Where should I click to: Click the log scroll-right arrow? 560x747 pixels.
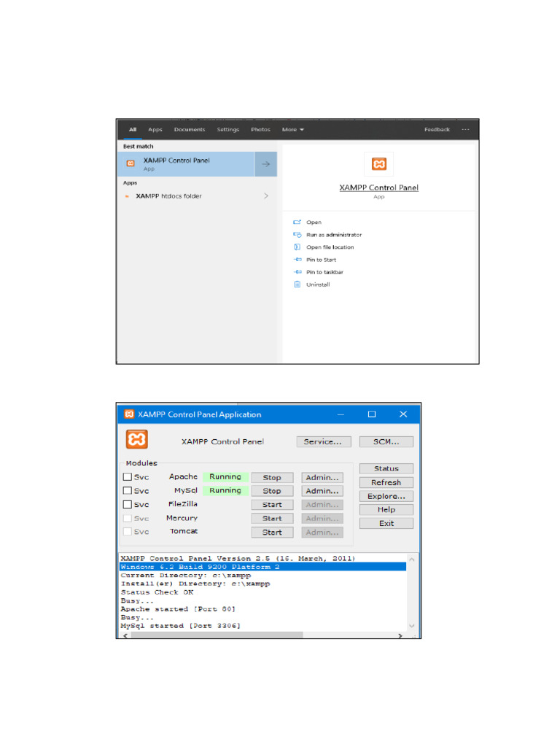pos(400,635)
